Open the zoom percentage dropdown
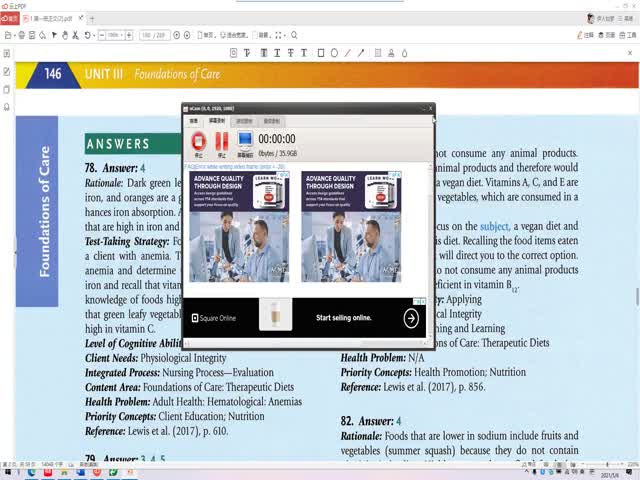 (115, 35)
